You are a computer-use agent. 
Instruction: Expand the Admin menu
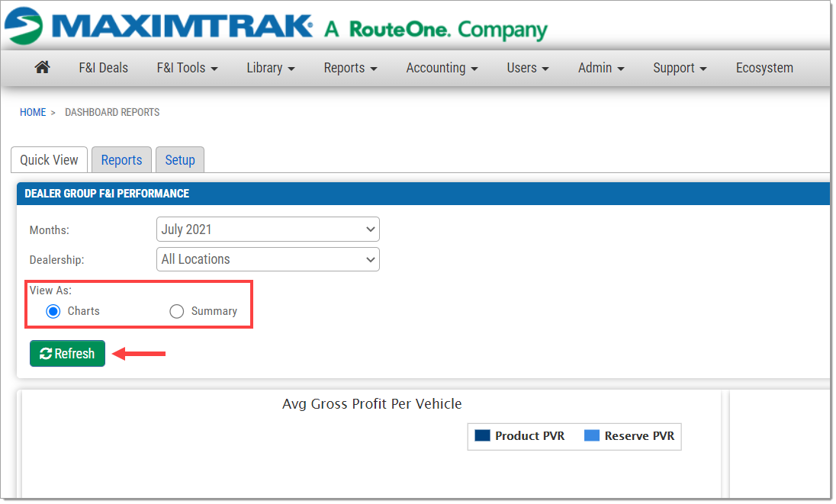tap(601, 68)
